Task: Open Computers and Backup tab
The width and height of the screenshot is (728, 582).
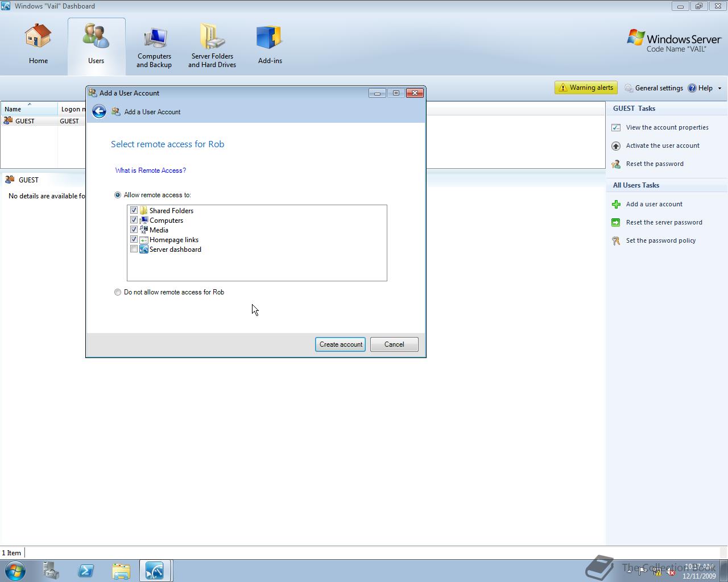Action: click(x=154, y=47)
